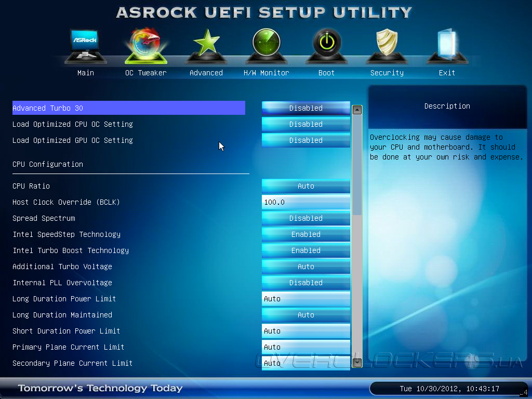Image resolution: width=532 pixels, height=399 pixels.
Task: Select Additional Turbo Voltage label
Action: (62, 267)
